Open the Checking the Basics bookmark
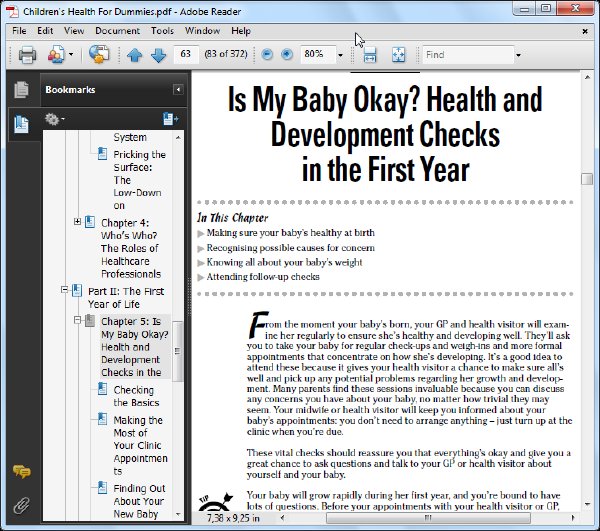The width and height of the screenshot is (600, 531). [136, 396]
